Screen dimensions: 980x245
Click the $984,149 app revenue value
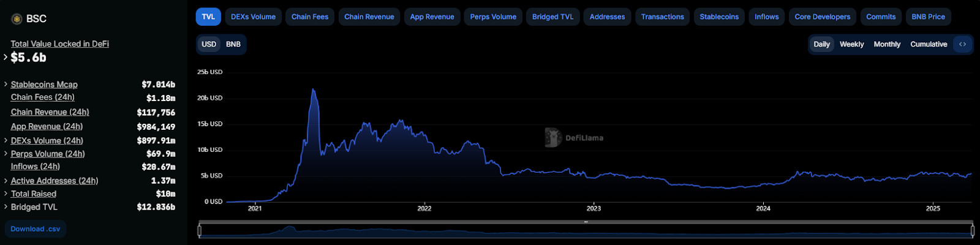pyautogui.click(x=156, y=127)
